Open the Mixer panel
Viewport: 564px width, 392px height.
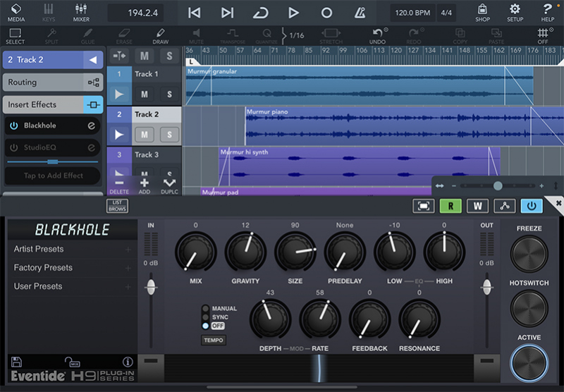point(81,12)
